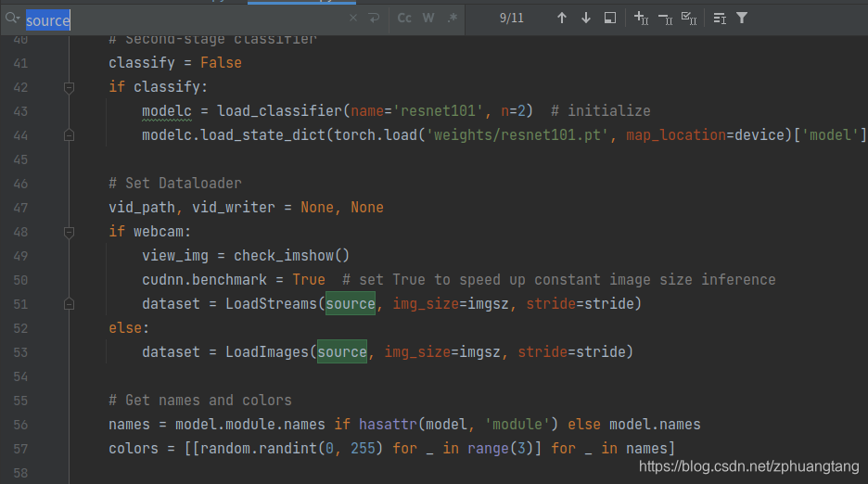Click line number 56 in gutter
The width and height of the screenshot is (868, 484).
click(20, 425)
